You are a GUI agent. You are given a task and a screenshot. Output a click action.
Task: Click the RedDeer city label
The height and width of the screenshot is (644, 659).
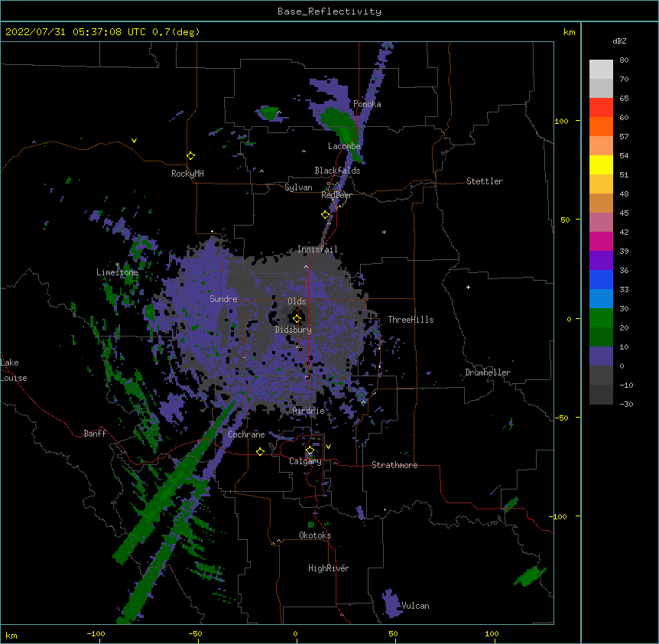tap(336, 195)
